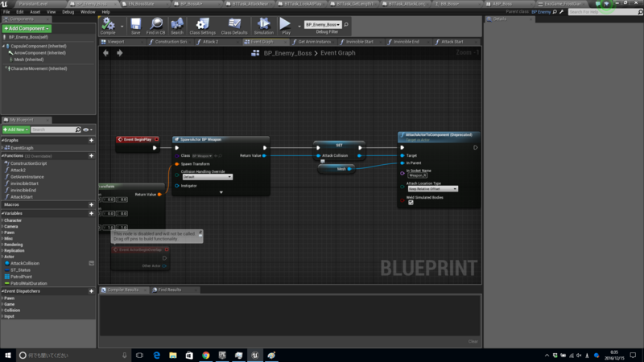
Task: Open Collision Handling Override dropdown
Action: [207, 177]
